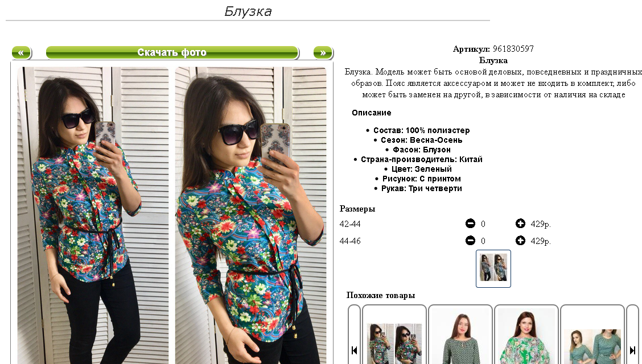
Task: Click the Блузка page heading
Action: [x=248, y=11]
